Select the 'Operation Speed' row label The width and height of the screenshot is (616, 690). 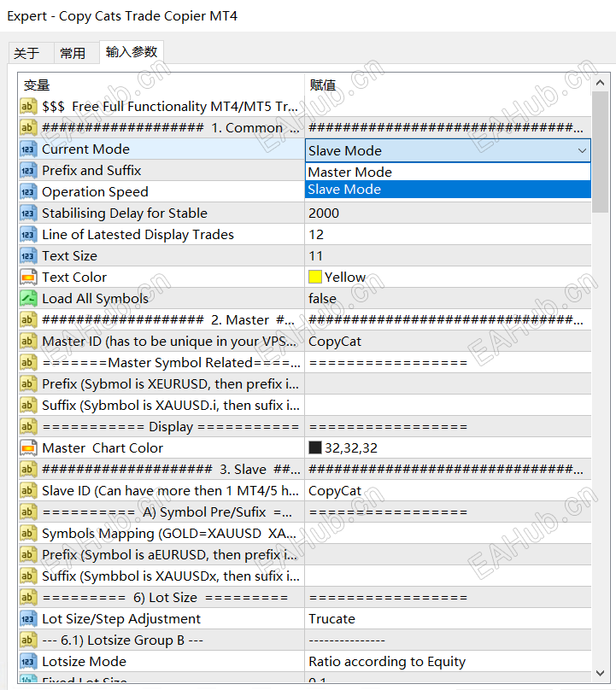click(x=95, y=192)
